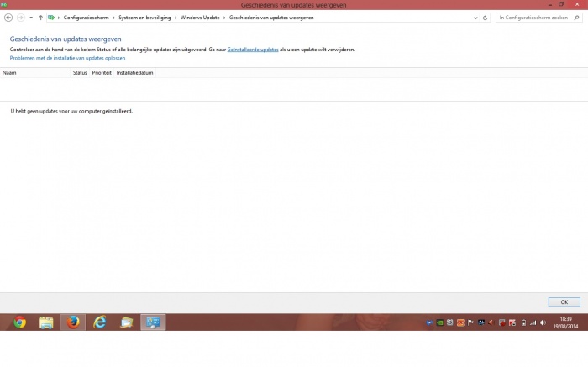Viewport: 588px width, 367px height.
Task: Open File Explorer from taskbar
Action: click(46, 322)
